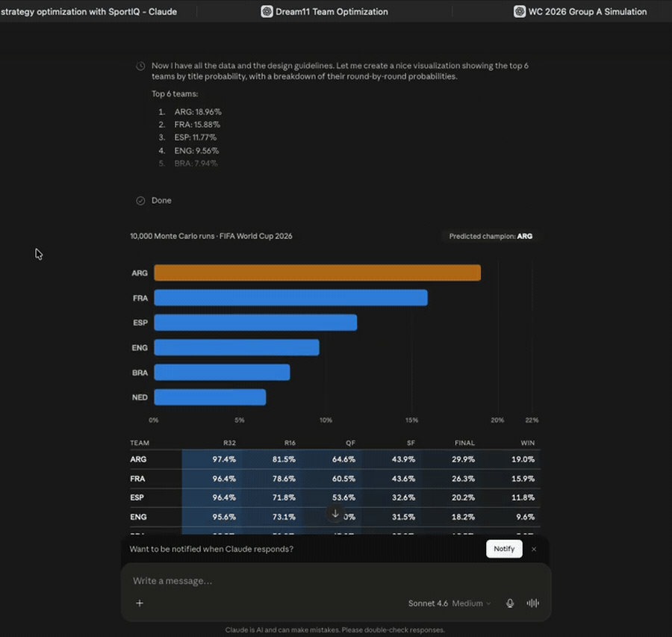Click ARG R32 cell 97.4%

(224, 459)
